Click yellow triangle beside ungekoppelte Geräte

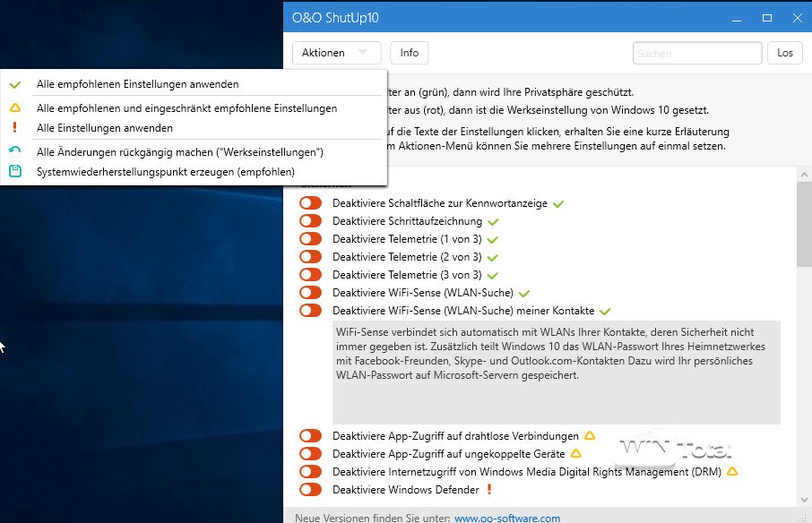(576, 454)
